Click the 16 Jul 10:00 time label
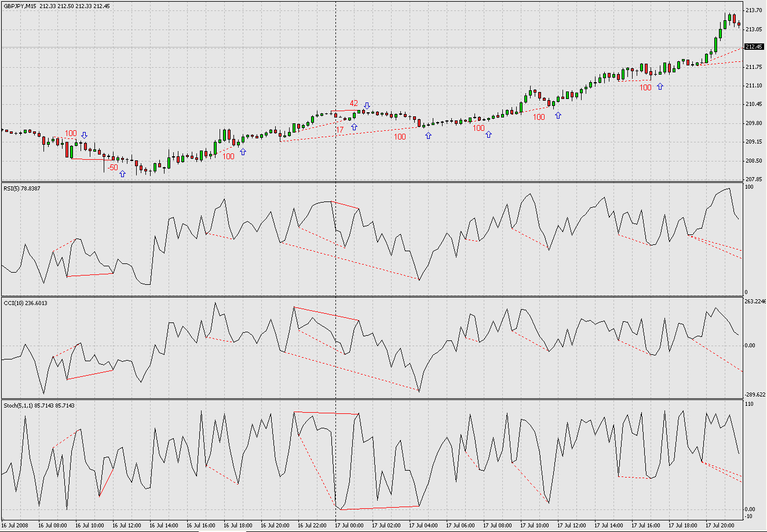 pos(89,526)
